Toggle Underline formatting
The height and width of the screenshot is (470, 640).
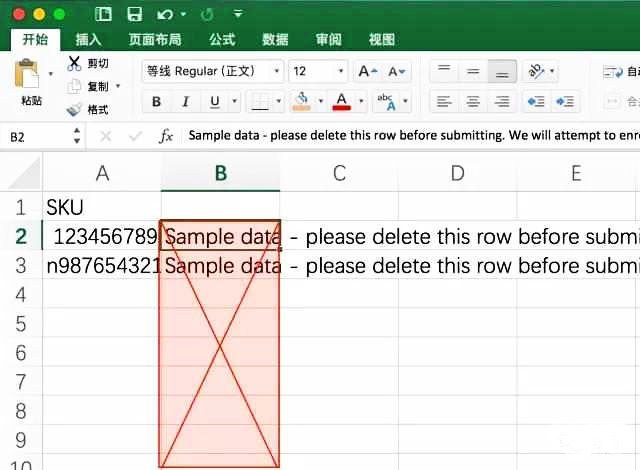point(214,101)
